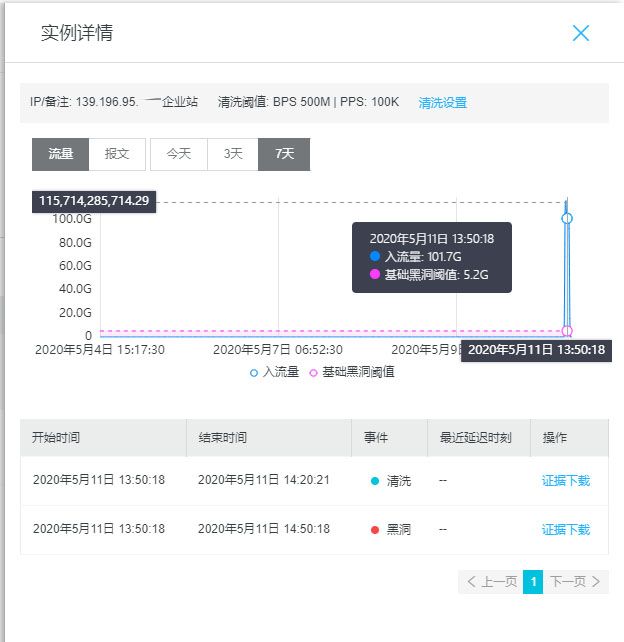Switch to the 报文 tab

tap(117, 154)
